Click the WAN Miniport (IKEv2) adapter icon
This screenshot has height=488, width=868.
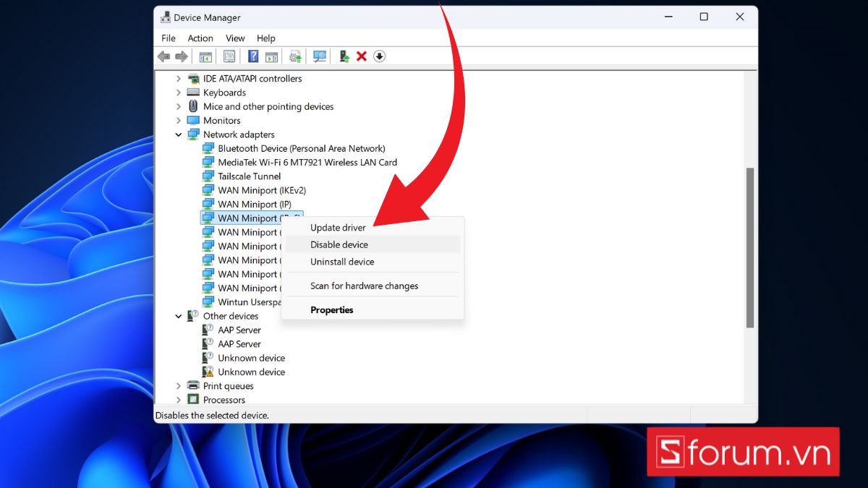point(208,190)
